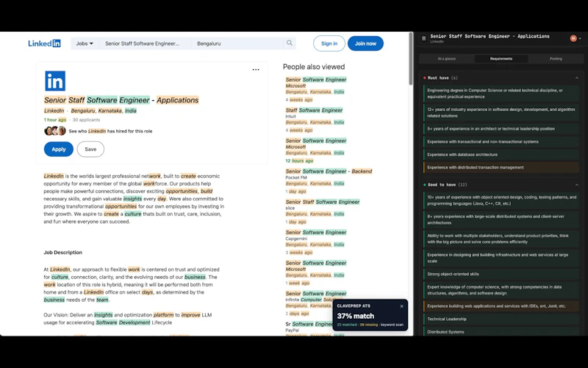Open the Sr Software Engineer job at PayPal
Image resolution: width=588 pixels, height=368 pixels.
pos(309,324)
